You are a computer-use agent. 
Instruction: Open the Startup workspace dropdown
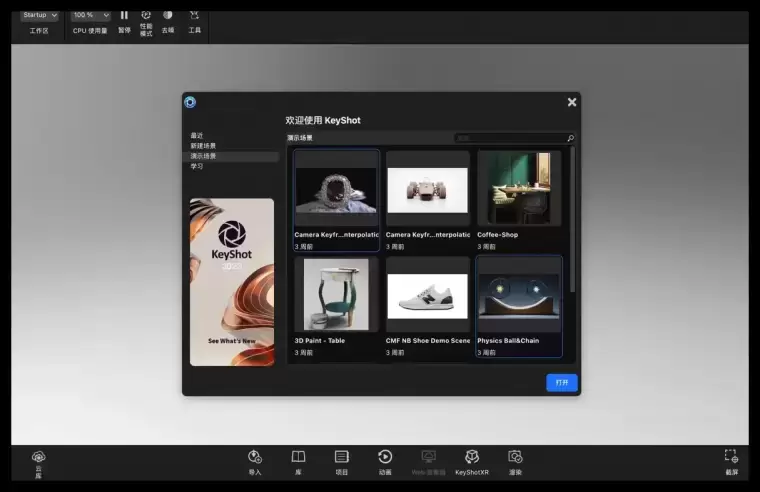40,16
